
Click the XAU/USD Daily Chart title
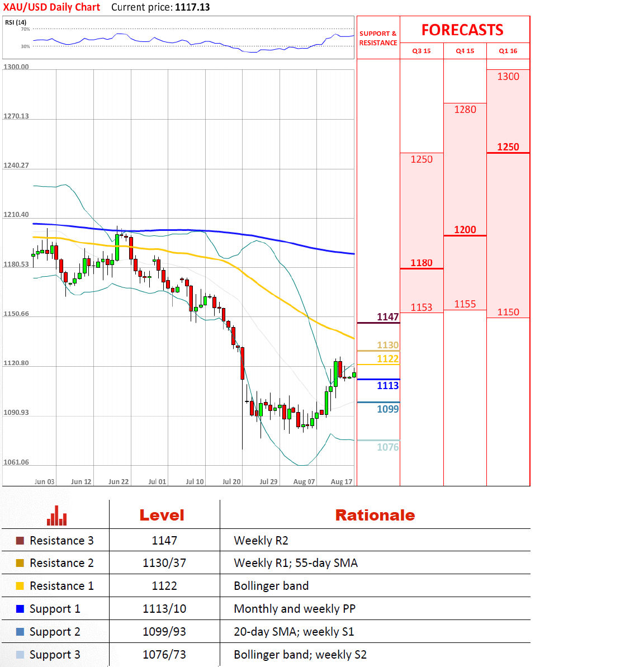click(51, 7)
